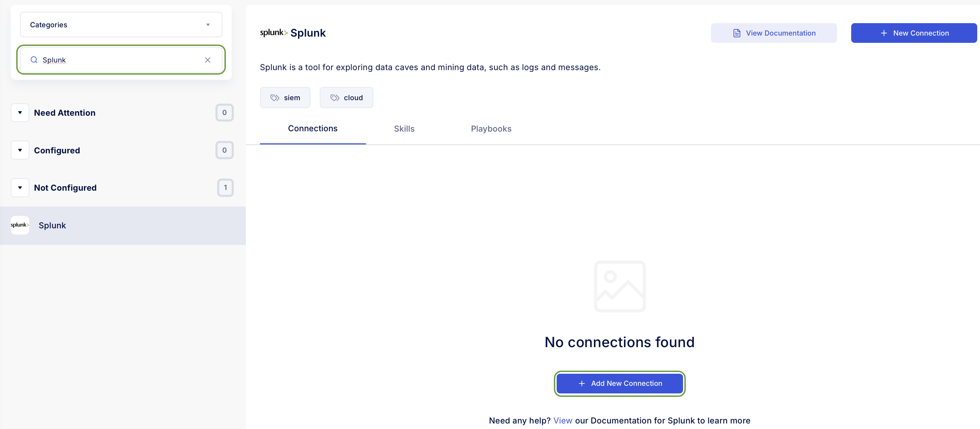
Task: Click the document icon inside View Documentation
Action: (737, 33)
